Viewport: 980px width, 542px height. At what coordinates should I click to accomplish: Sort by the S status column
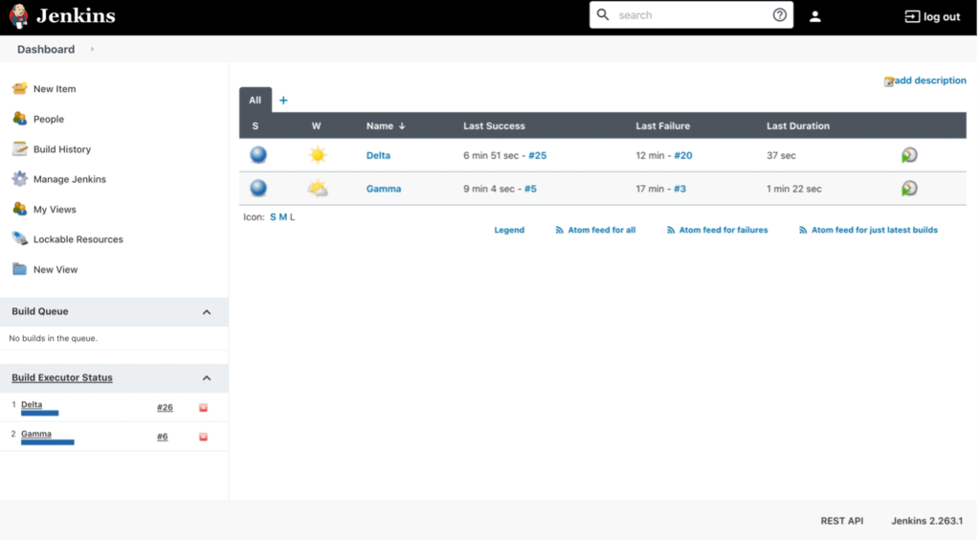255,125
